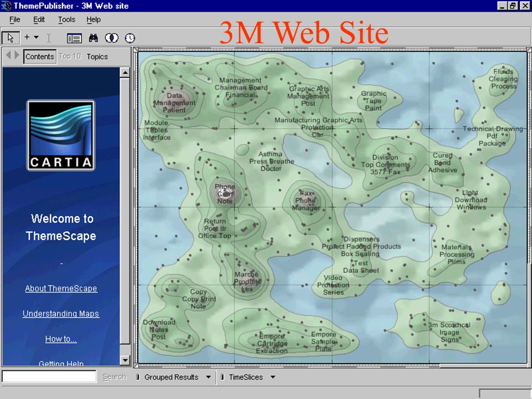Open the About ThemeScape link

click(61, 288)
